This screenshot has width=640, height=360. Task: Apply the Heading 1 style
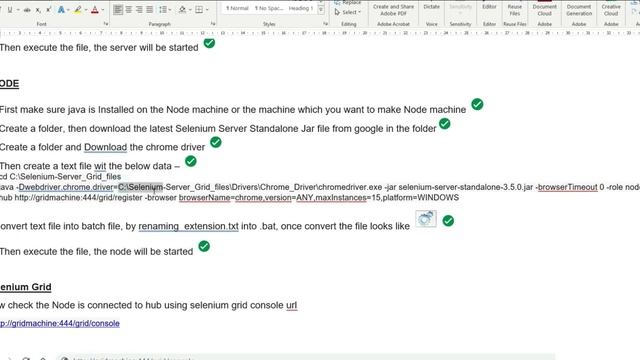(301, 8)
